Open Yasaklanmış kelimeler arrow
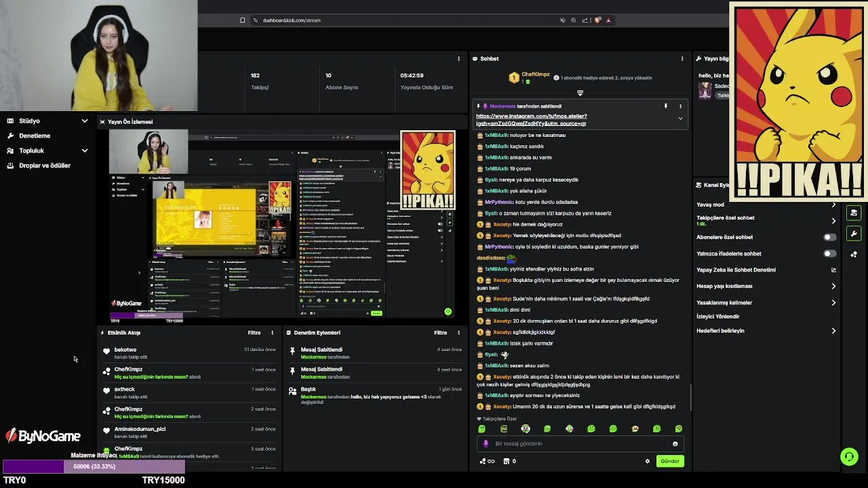Viewport: 868px width, 488px height. 833,302
